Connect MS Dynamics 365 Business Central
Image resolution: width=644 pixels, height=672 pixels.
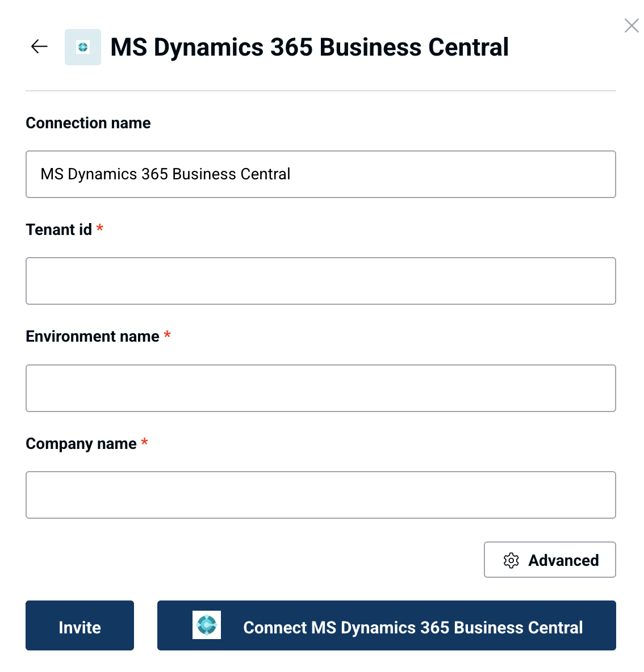tap(387, 625)
